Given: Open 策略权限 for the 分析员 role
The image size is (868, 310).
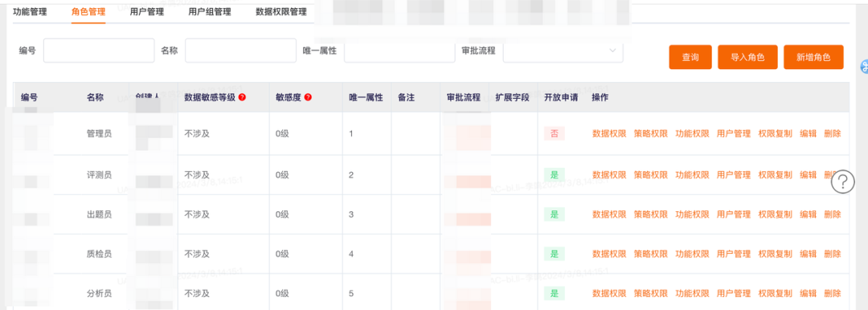Looking at the screenshot, I should (651, 293).
